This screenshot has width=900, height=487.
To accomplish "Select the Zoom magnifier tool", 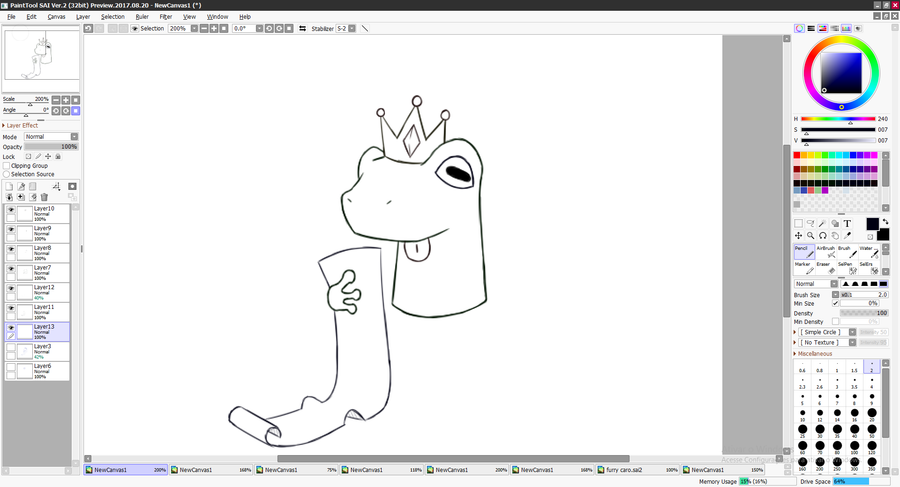I will click(x=810, y=235).
